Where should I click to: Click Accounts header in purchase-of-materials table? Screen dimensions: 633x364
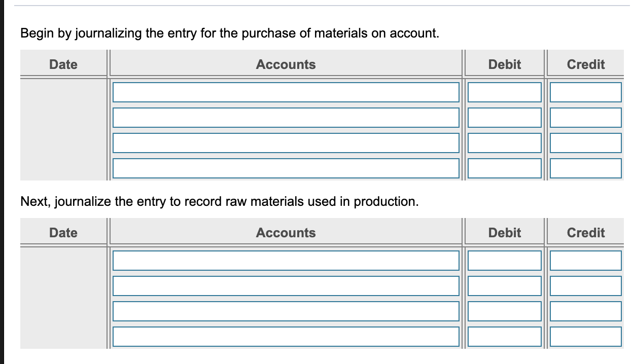[286, 64]
